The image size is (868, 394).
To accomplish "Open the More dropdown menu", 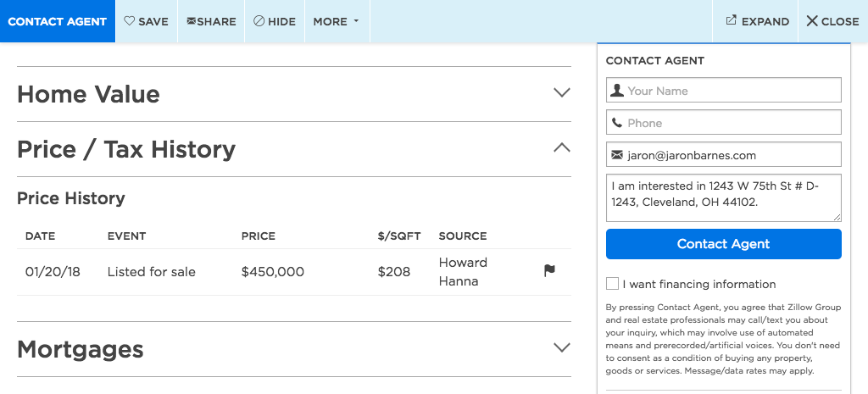I will [x=336, y=21].
